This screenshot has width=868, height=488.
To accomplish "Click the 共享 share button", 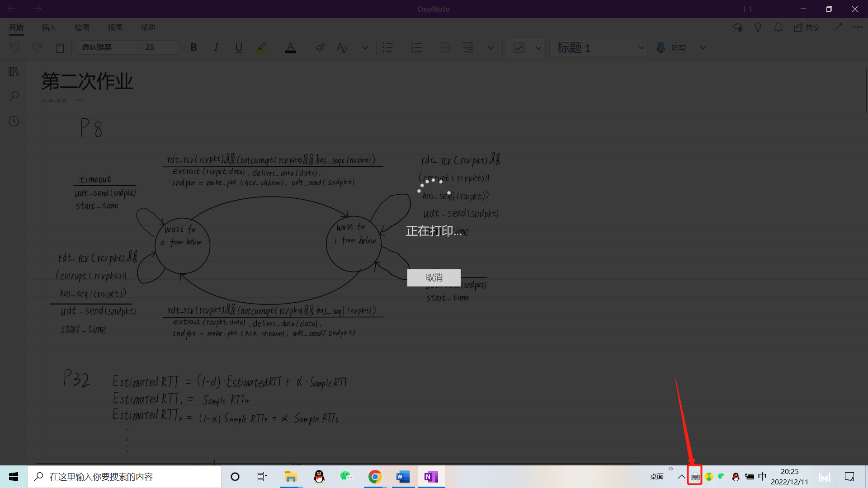I will coord(807,28).
